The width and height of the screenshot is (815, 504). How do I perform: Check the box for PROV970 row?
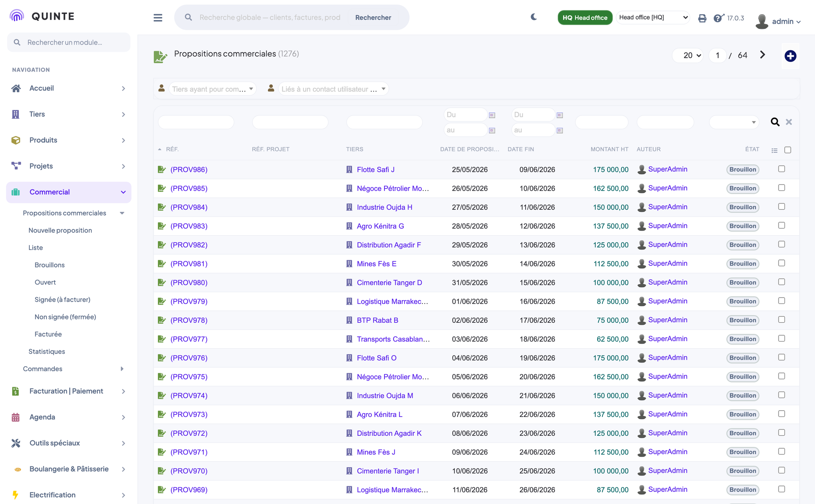(x=781, y=470)
